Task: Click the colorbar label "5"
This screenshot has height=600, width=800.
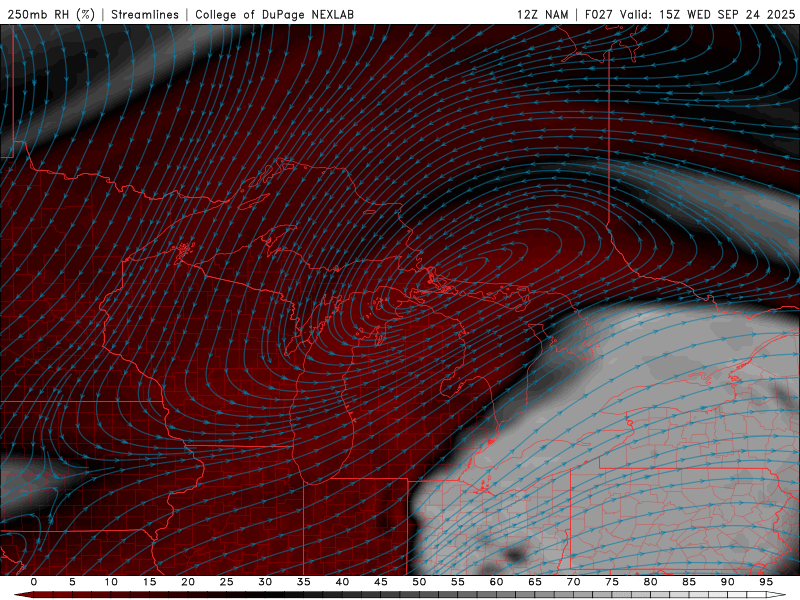Action: [x=72, y=582]
